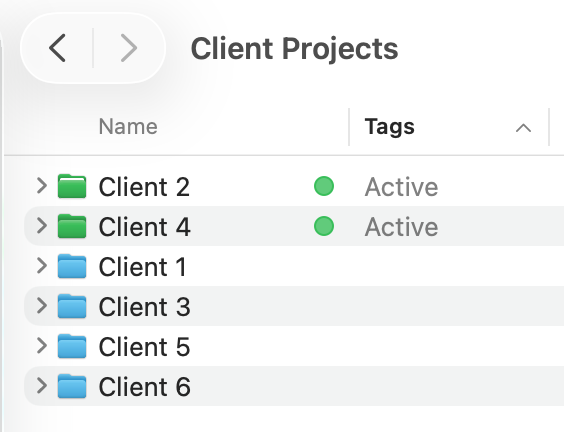Click the green tag dot for Client 4
564x432 pixels.
(x=324, y=226)
